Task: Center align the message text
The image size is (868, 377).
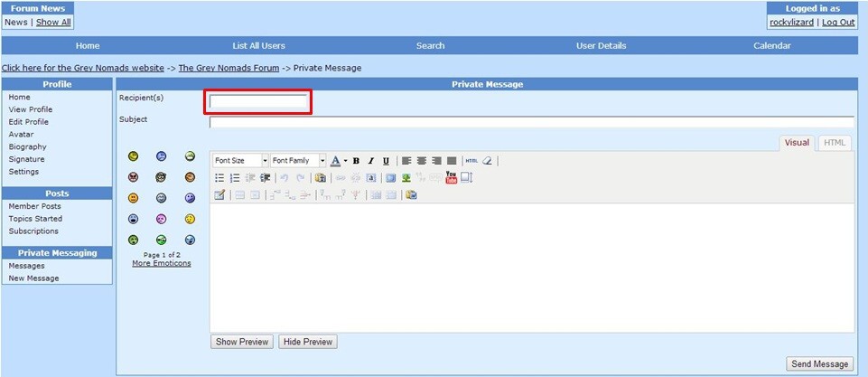Action: tap(421, 161)
